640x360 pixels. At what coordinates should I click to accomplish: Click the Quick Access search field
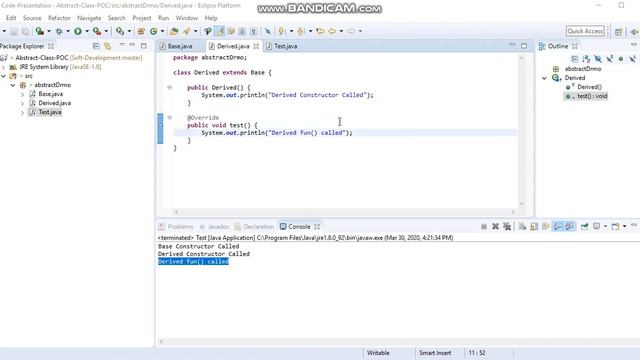pyautogui.click(x=585, y=31)
